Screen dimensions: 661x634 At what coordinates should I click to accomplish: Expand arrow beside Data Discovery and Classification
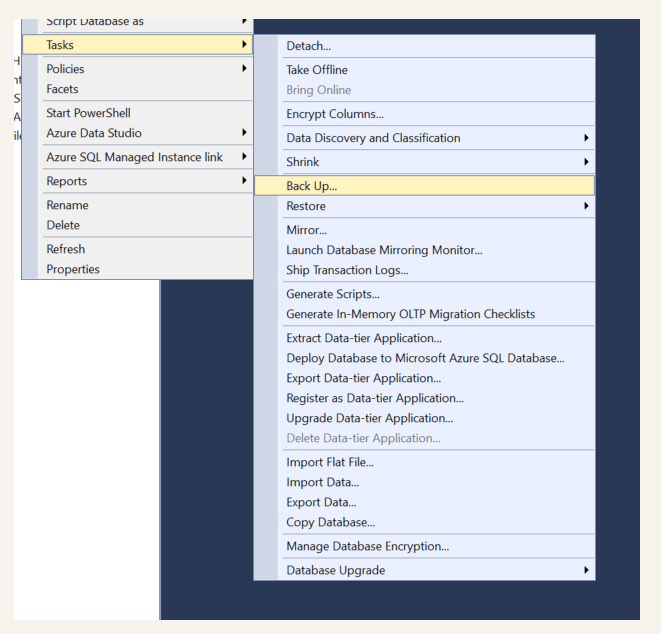pyautogui.click(x=586, y=138)
